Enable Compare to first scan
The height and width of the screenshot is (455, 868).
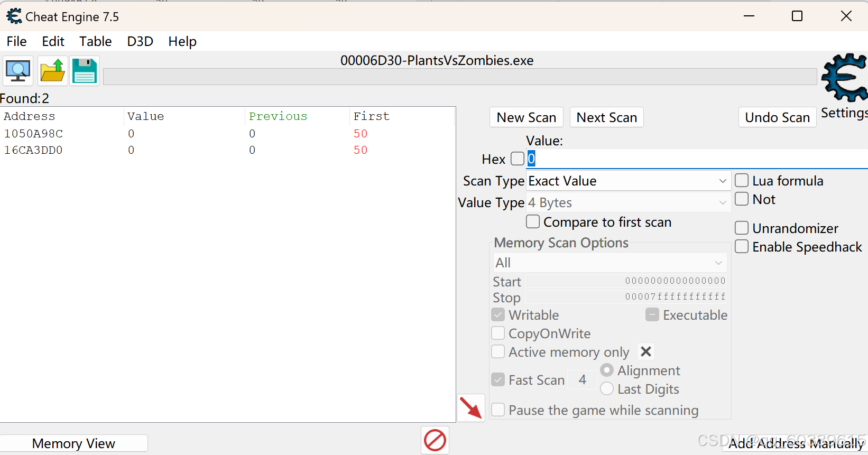pos(533,221)
